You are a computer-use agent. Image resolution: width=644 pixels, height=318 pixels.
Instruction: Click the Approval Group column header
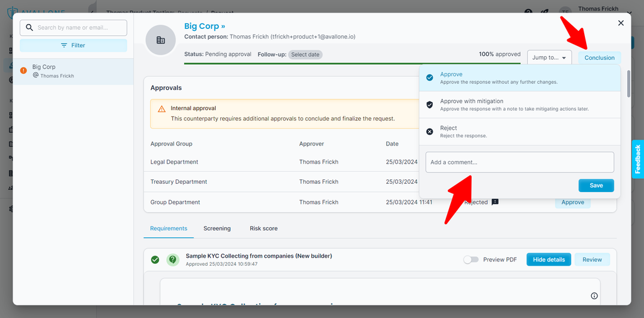pos(171,144)
